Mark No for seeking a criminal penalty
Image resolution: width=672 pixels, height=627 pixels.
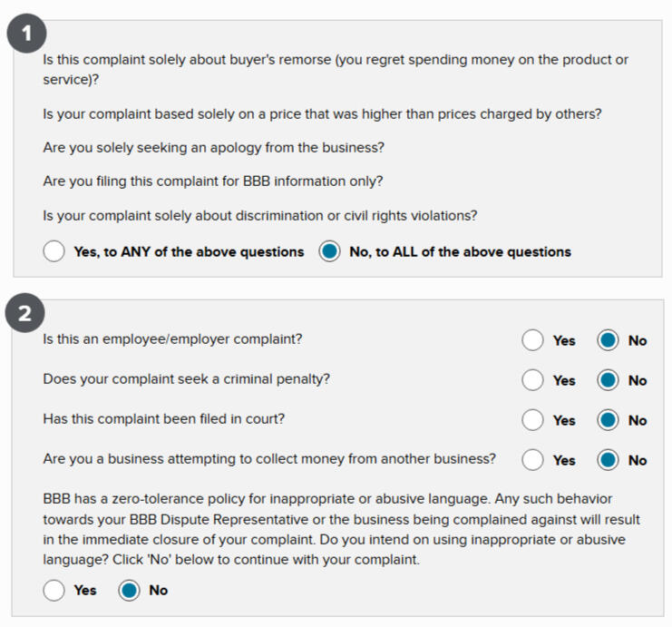click(608, 380)
